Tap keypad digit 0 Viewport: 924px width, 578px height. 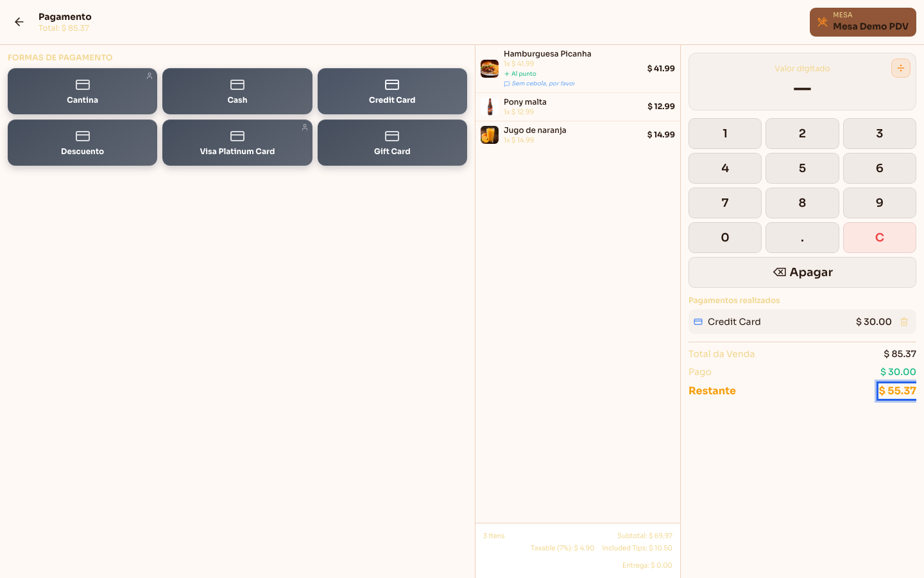(725, 238)
